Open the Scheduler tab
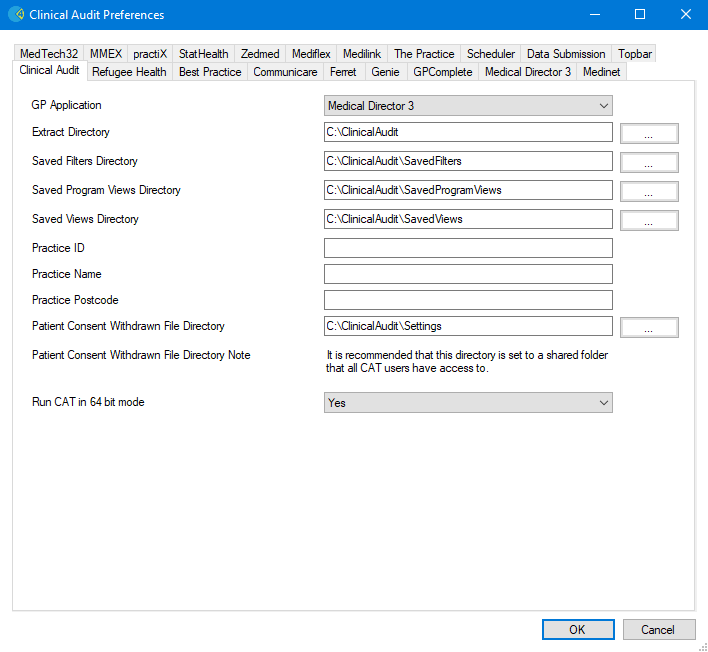The width and height of the screenshot is (708, 652). click(x=490, y=54)
